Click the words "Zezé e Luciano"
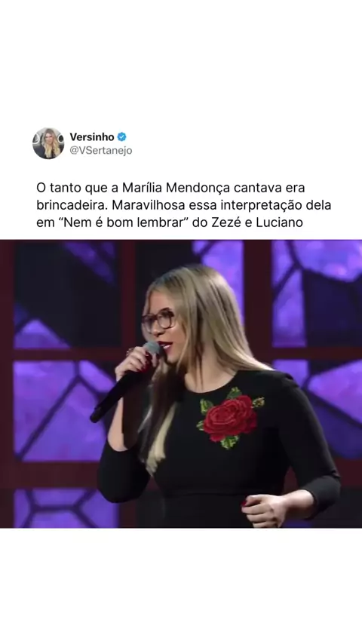 258,222
